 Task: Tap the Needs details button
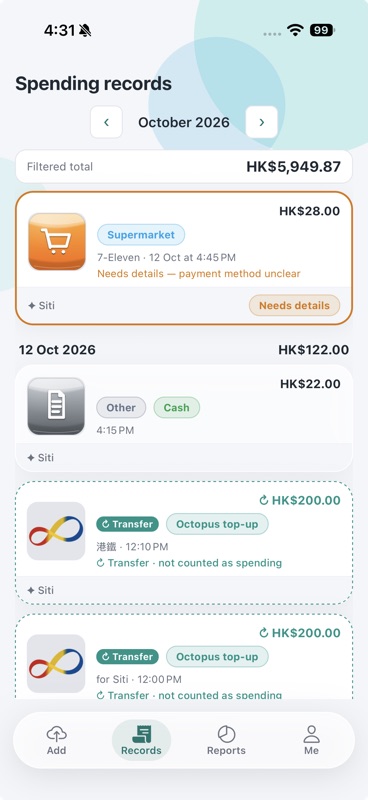click(295, 306)
